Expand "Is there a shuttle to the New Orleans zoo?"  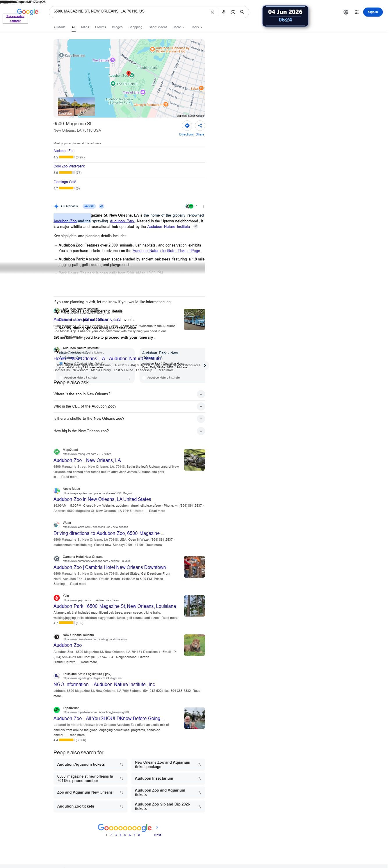tap(203, 424)
